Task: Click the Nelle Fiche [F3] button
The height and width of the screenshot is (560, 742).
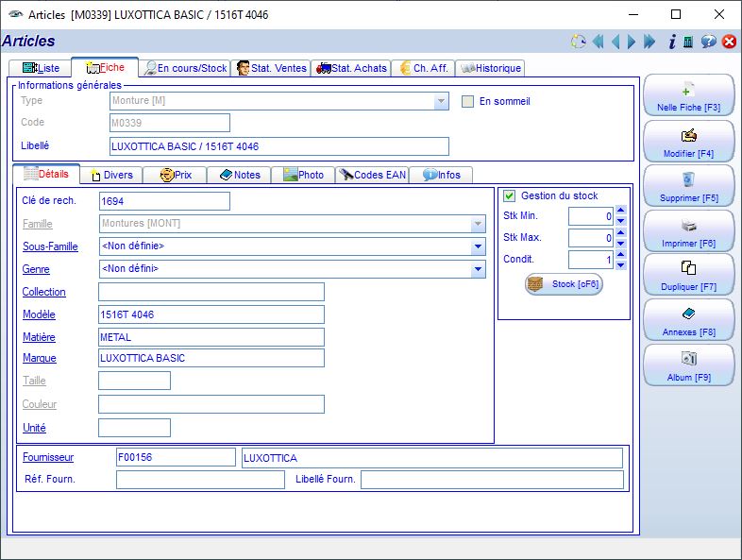Action: 688,95
